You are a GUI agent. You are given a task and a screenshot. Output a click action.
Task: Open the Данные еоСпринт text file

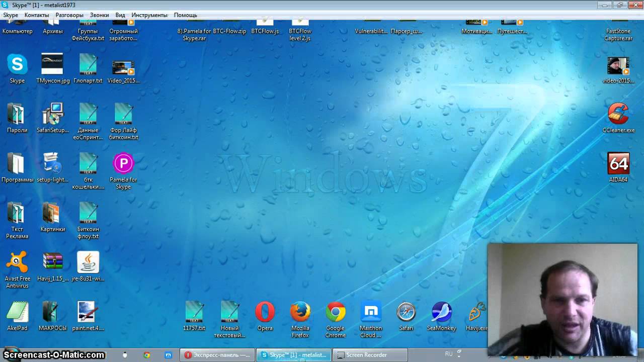pos(88,122)
